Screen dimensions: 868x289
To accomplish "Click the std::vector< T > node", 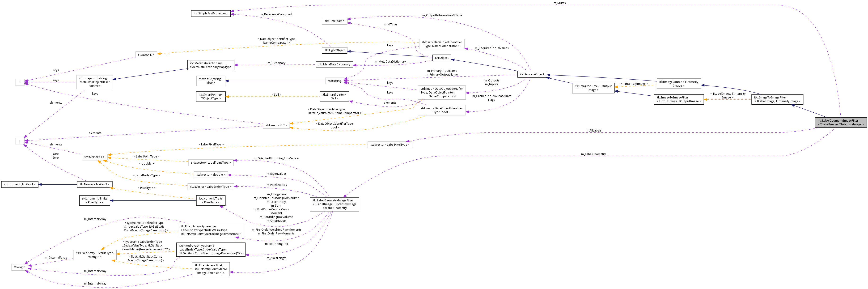I will [x=95, y=157].
